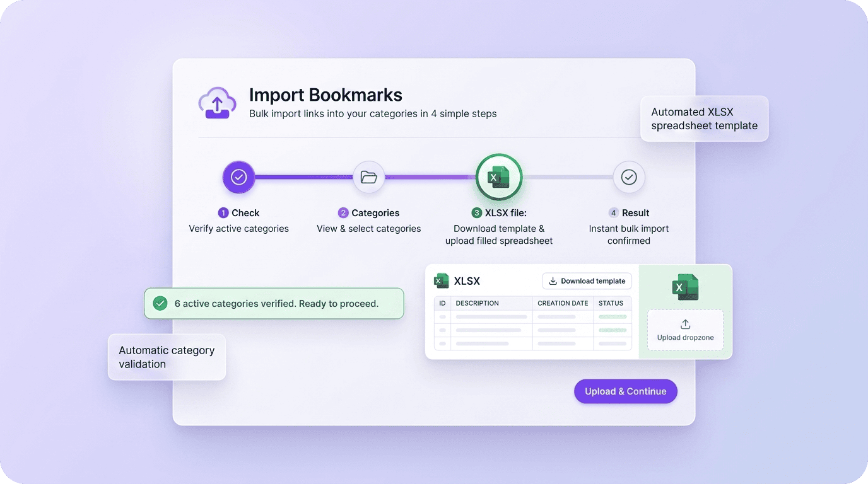Click the STATUS column header
Viewport: 868px width, 484px height.
[611, 303]
